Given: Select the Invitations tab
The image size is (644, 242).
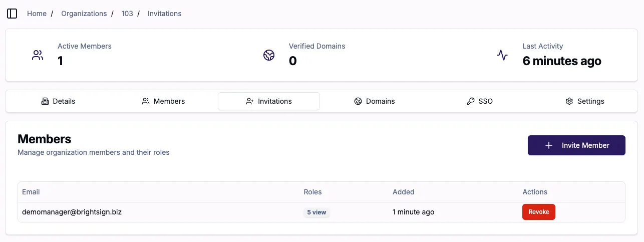Looking at the screenshot, I should (x=269, y=101).
